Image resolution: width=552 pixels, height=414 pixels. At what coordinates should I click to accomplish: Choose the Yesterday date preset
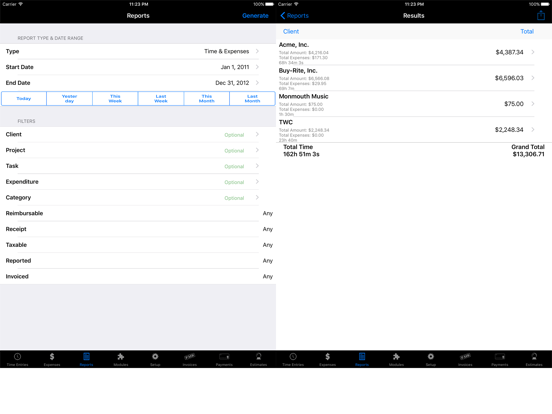69,99
